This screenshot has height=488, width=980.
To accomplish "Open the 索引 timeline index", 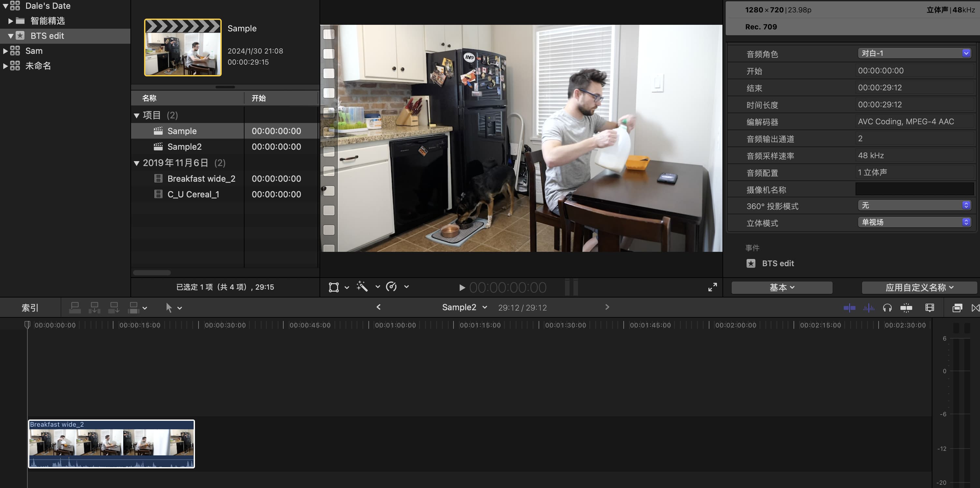I will 30,308.
